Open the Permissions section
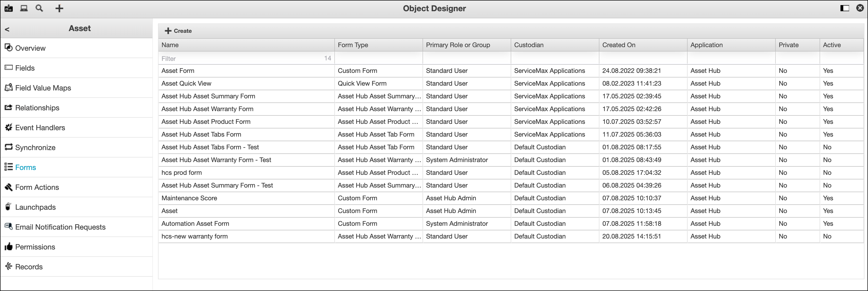This screenshot has height=291, width=868. coord(76,247)
